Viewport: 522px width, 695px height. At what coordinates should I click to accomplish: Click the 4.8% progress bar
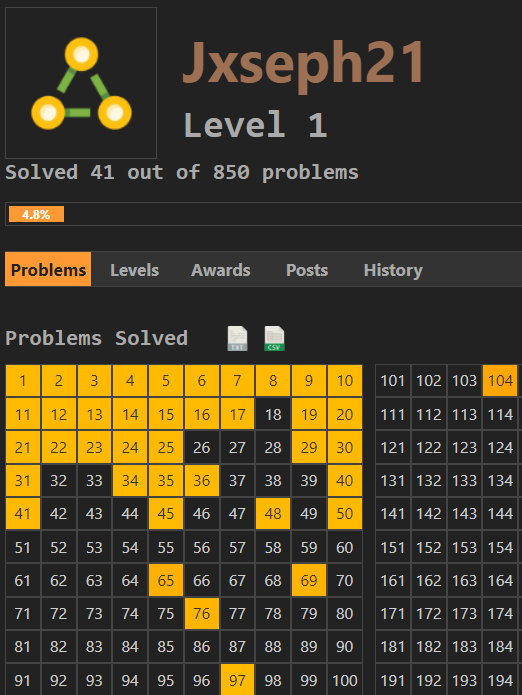pyautogui.click(x=36, y=214)
